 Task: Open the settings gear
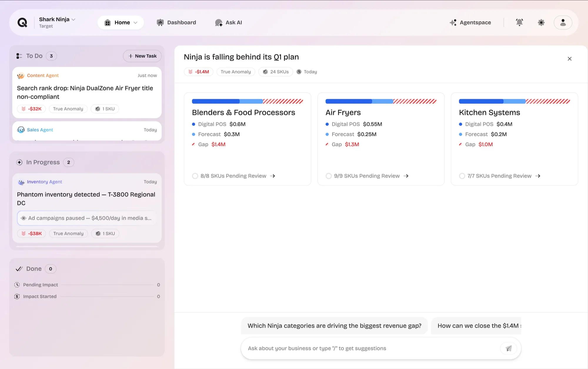click(x=541, y=22)
